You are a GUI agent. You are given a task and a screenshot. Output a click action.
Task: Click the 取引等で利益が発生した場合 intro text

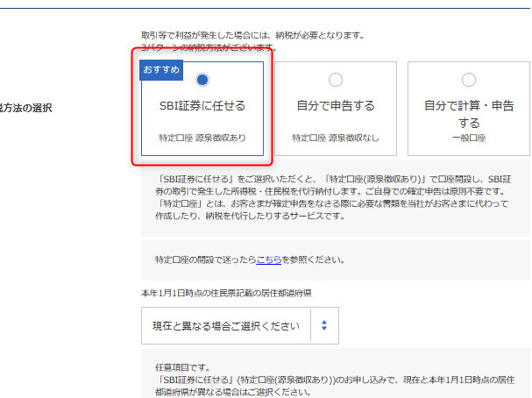tap(254, 35)
